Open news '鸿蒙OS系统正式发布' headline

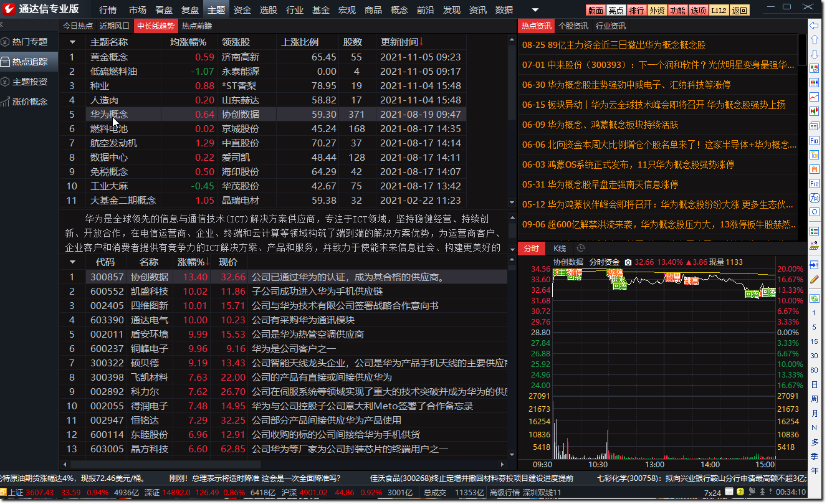(628, 164)
